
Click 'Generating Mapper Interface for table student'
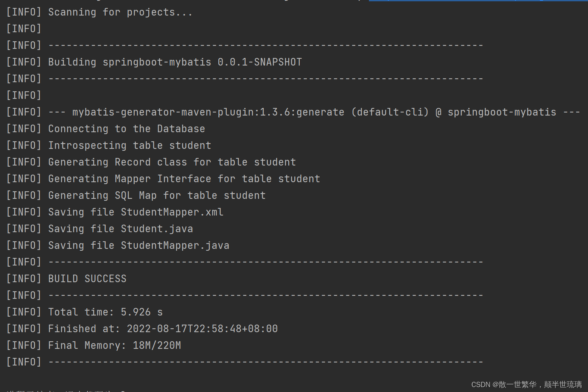click(x=184, y=179)
